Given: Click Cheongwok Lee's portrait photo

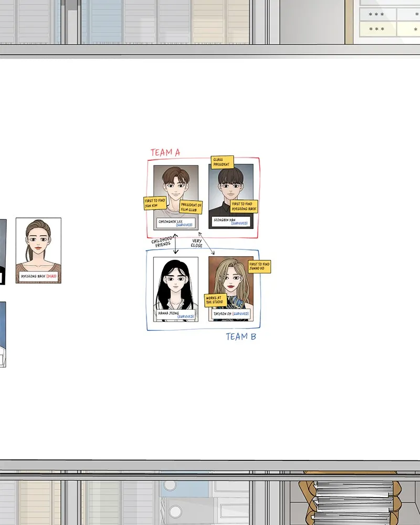Looking at the screenshot, I should (x=176, y=197).
